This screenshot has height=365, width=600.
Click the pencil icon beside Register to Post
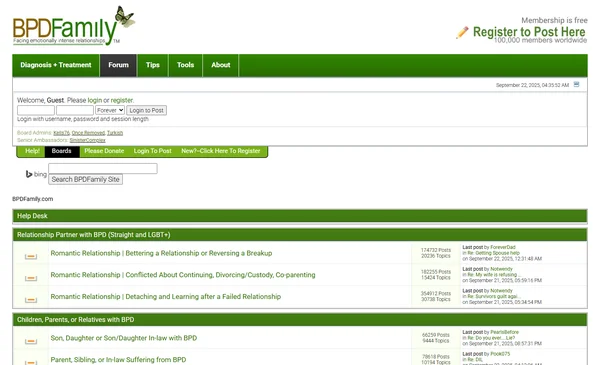coord(462,33)
